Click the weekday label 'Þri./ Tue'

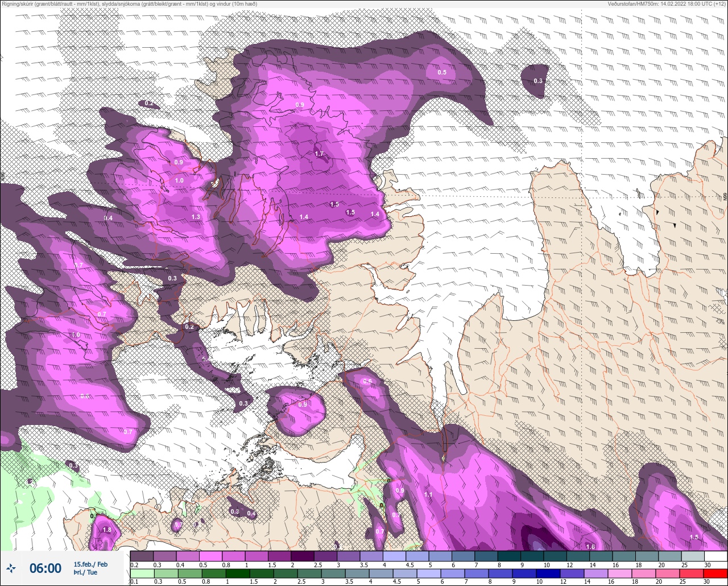85,573
